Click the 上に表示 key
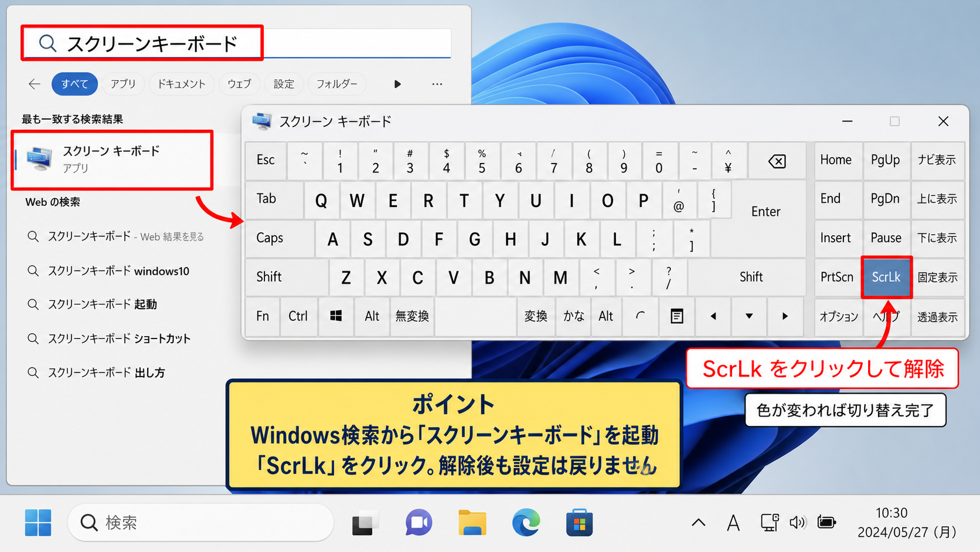 click(x=937, y=199)
